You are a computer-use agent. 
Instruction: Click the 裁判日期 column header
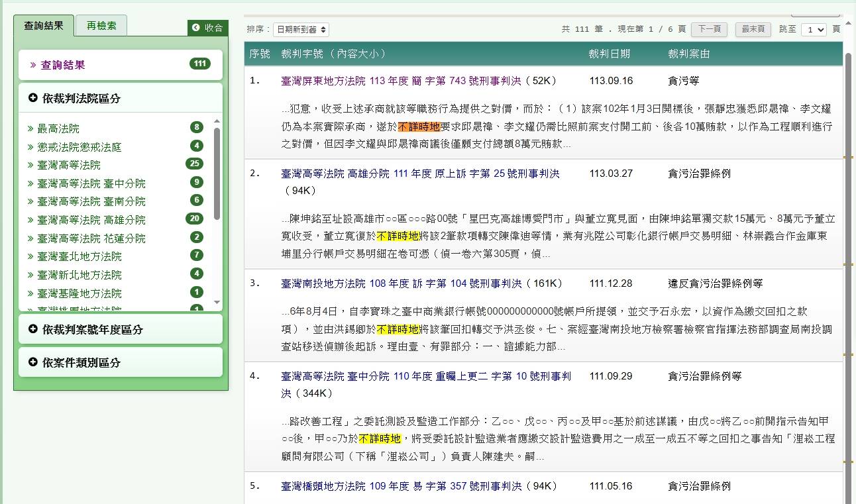click(x=609, y=54)
